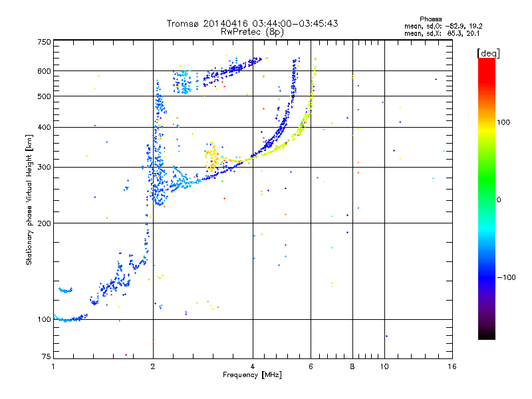Click the black bottom of the colorbar

pyautogui.click(x=487, y=334)
